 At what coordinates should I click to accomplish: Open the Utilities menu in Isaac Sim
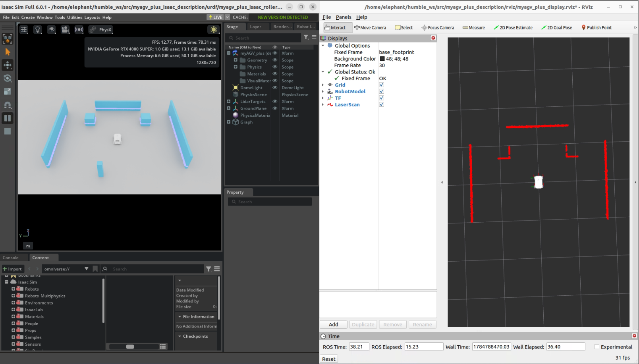point(75,17)
